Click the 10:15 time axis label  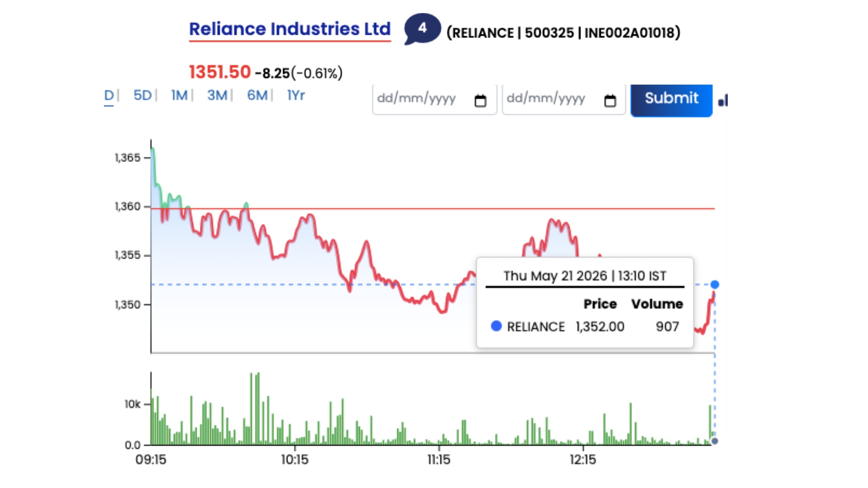pyautogui.click(x=295, y=460)
